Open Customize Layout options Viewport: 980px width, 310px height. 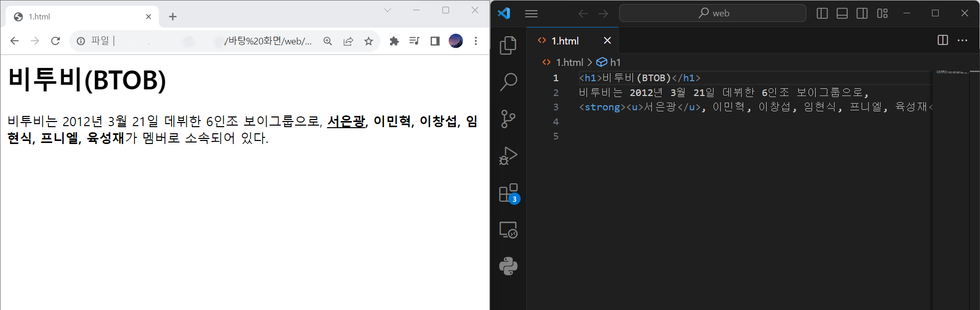coord(883,13)
